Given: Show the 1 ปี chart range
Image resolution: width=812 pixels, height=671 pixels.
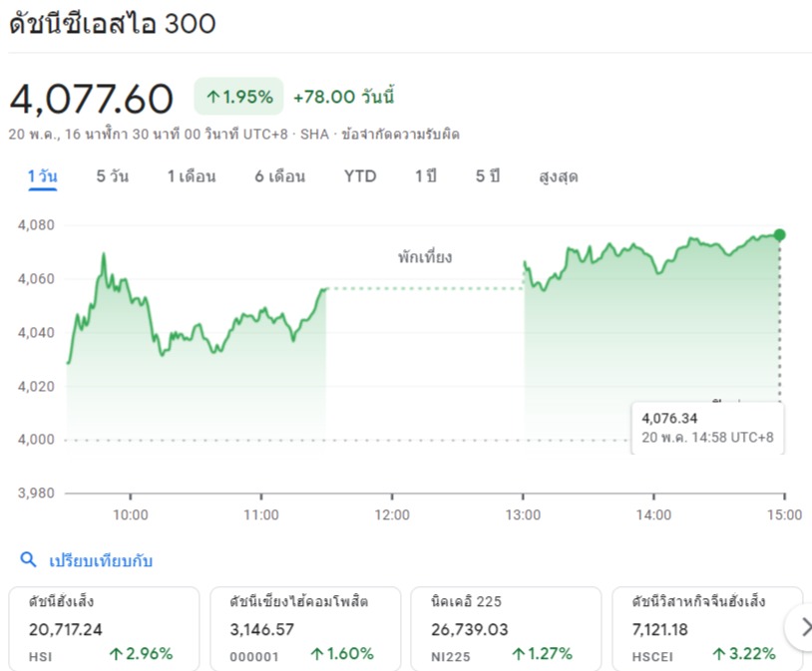Looking at the screenshot, I should click(426, 176).
